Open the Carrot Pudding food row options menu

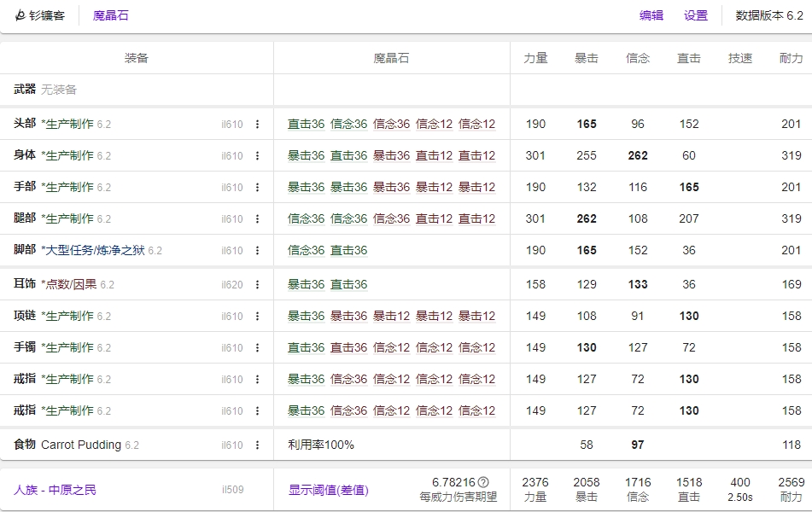pos(259,445)
